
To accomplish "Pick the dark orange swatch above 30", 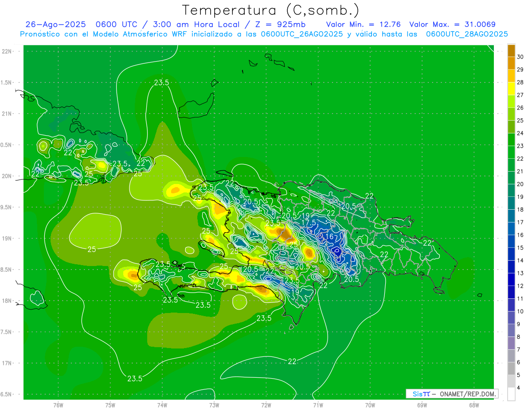I will (511, 51).
